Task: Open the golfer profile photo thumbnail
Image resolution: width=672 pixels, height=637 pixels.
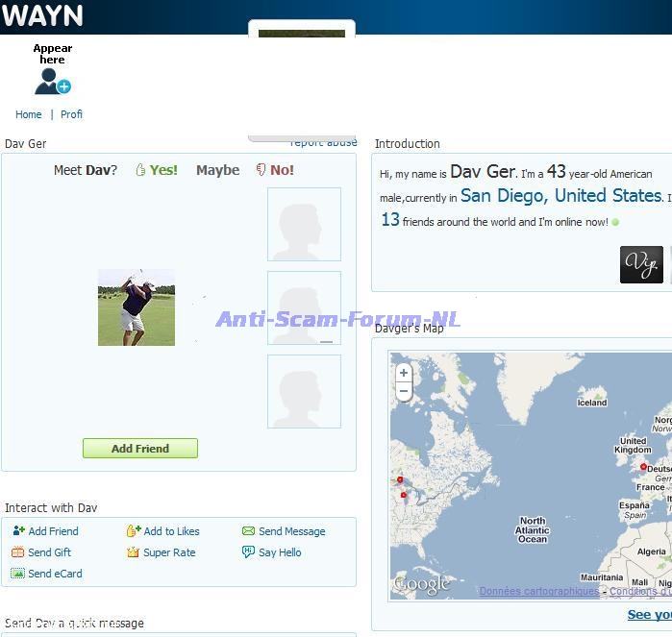Action: pyautogui.click(x=137, y=307)
